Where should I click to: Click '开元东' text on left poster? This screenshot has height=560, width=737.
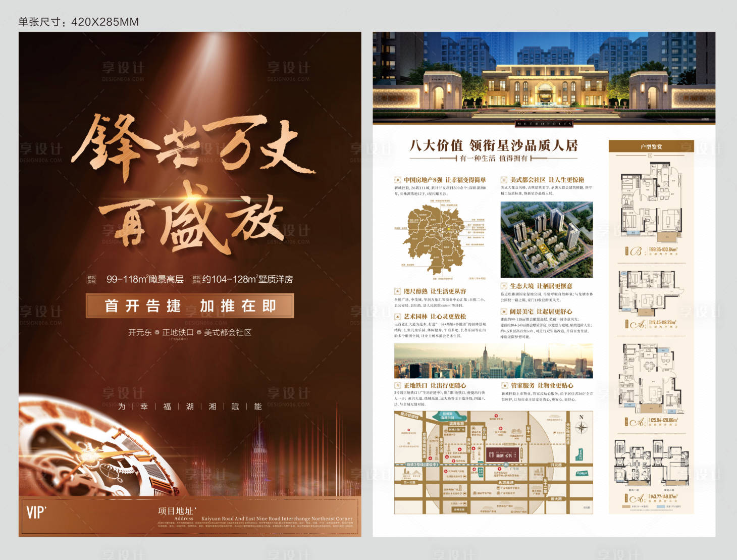click(x=140, y=332)
